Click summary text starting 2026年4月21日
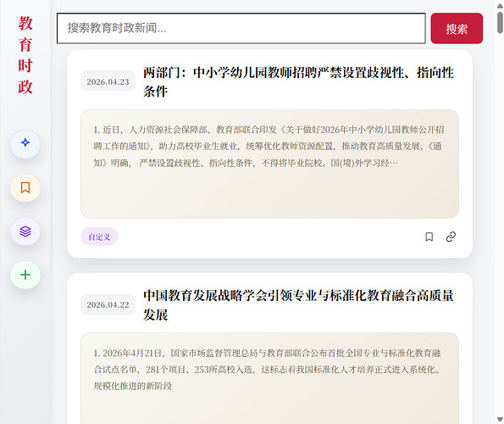Image resolution: width=504 pixels, height=424 pixels. pyautogui.click(x=268, y=370)
